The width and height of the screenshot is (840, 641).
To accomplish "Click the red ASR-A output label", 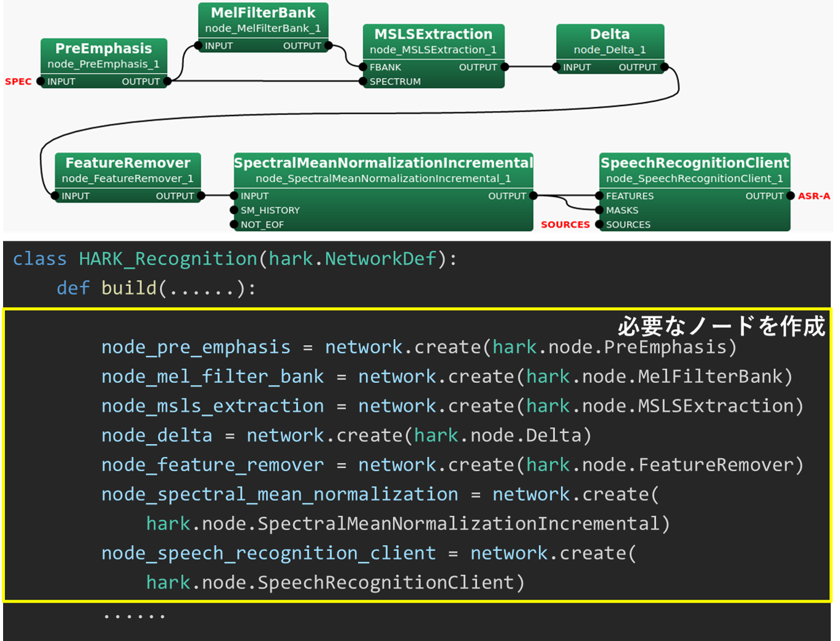I will (813, 196).
